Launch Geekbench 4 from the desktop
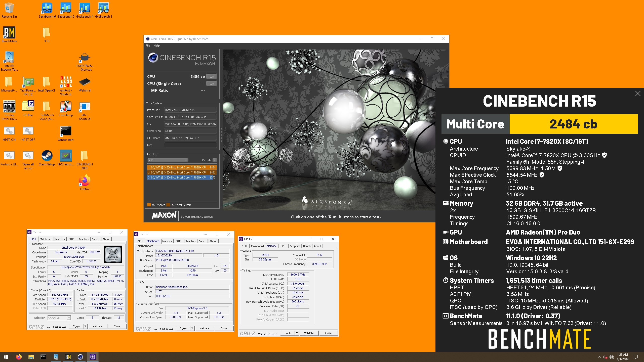Viewport: 644px width, 362px height. (x=85, y=10)
